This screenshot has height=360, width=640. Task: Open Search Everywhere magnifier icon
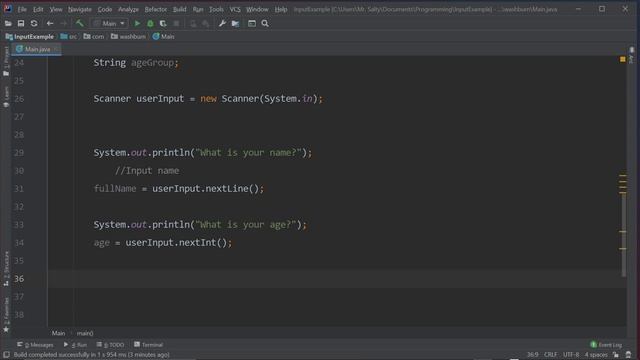[265, 24]
